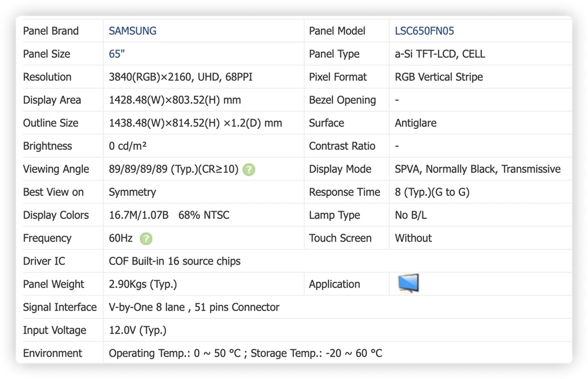Viewport: 588px width, 379px height.
Task: Click the 'Surface' label
Action: point(326,123)
